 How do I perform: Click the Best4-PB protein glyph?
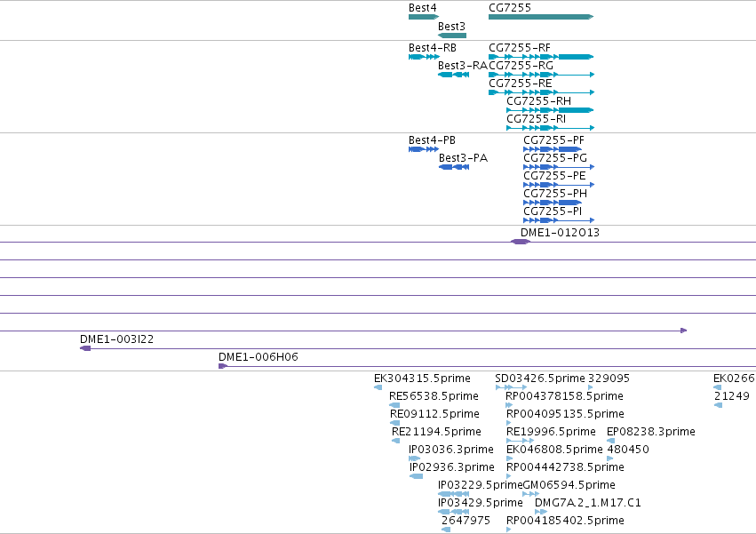click(424, 149)
